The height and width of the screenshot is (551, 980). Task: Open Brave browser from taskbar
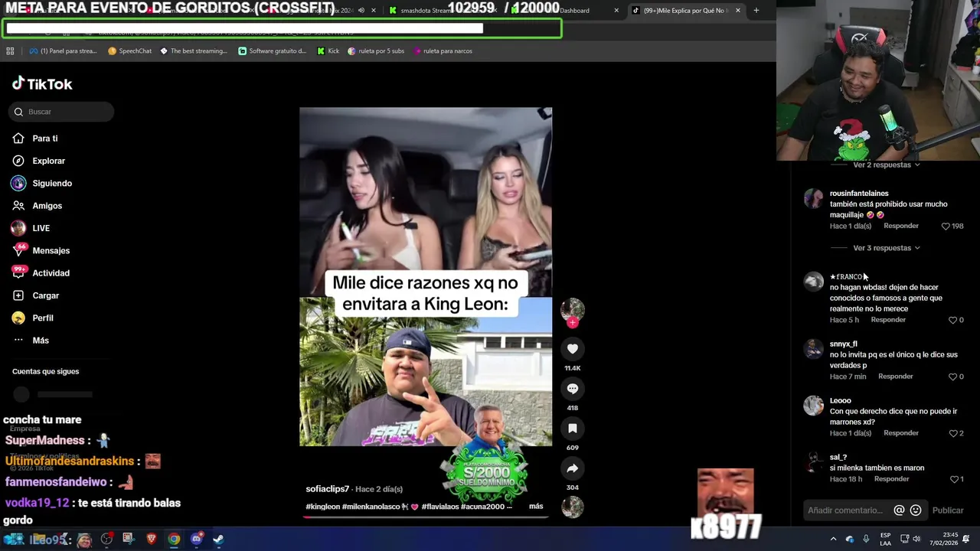[x=152, y=539]
